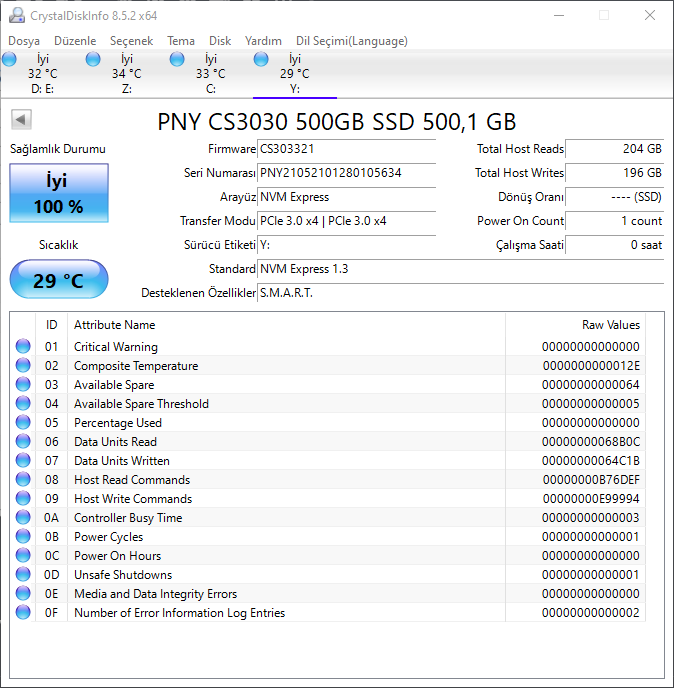The image size is (674, 688).
Task: Click the Sağlamlık Durumu label
Action: click(58, 149)
